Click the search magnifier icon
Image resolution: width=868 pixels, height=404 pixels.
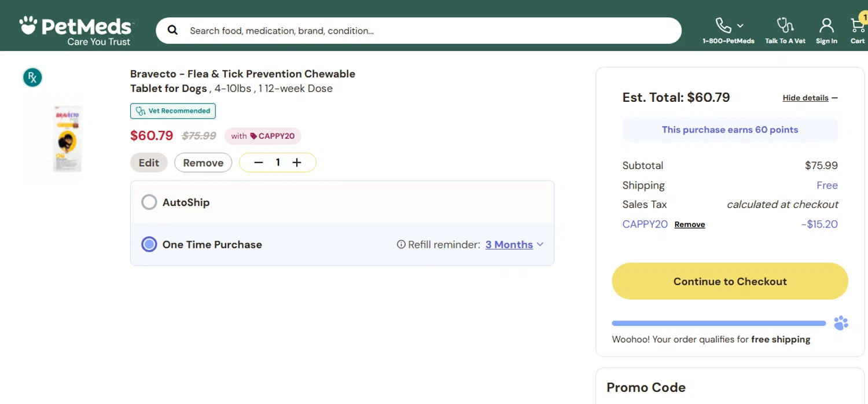point(172,30)
